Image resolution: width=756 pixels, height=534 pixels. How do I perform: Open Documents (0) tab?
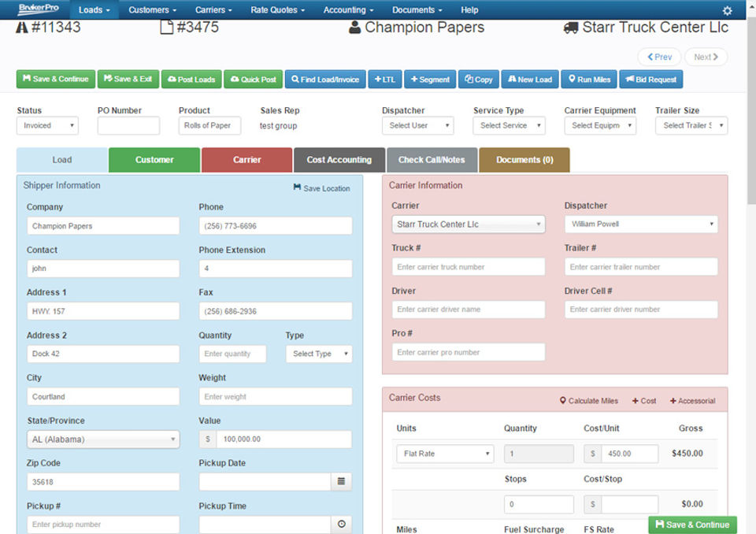point(524,160)
